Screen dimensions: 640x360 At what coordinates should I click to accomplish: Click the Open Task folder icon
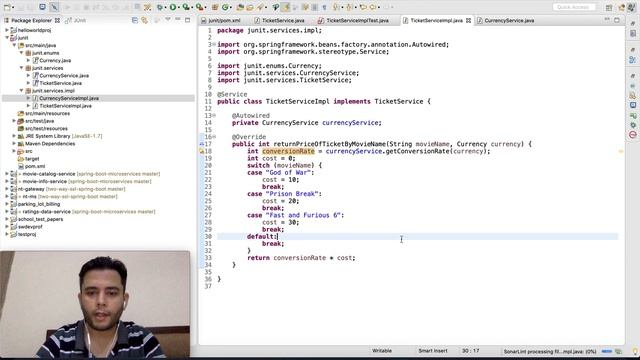(250, 7)
